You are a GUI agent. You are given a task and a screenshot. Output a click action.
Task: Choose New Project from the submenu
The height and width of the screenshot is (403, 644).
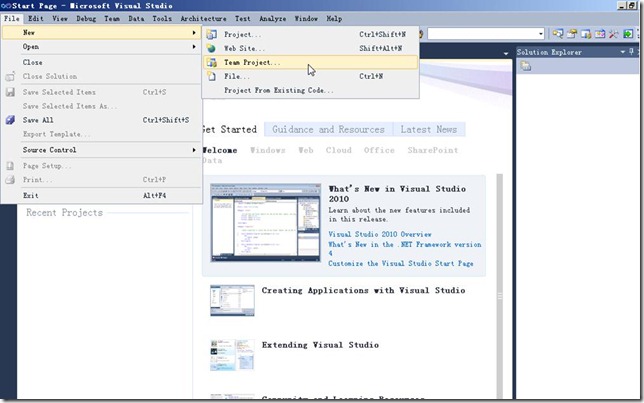tap(310, 35)
